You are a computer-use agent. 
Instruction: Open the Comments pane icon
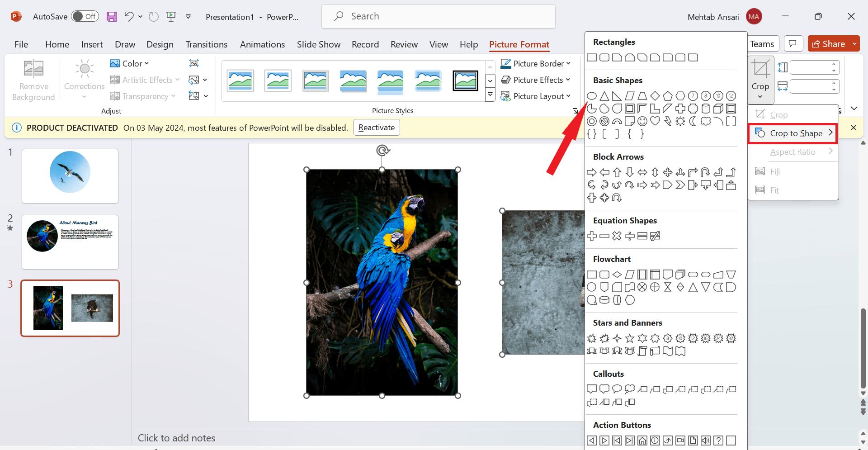(x=793, y=44)
